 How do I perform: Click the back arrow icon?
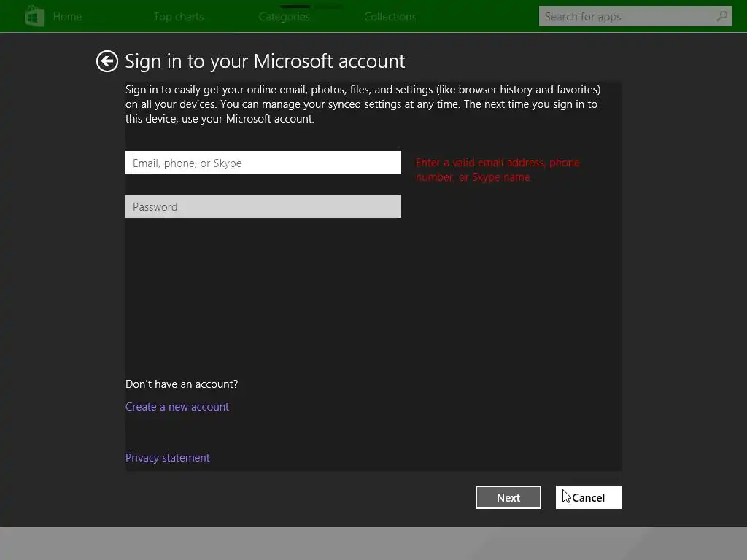(x=107, y=61)
